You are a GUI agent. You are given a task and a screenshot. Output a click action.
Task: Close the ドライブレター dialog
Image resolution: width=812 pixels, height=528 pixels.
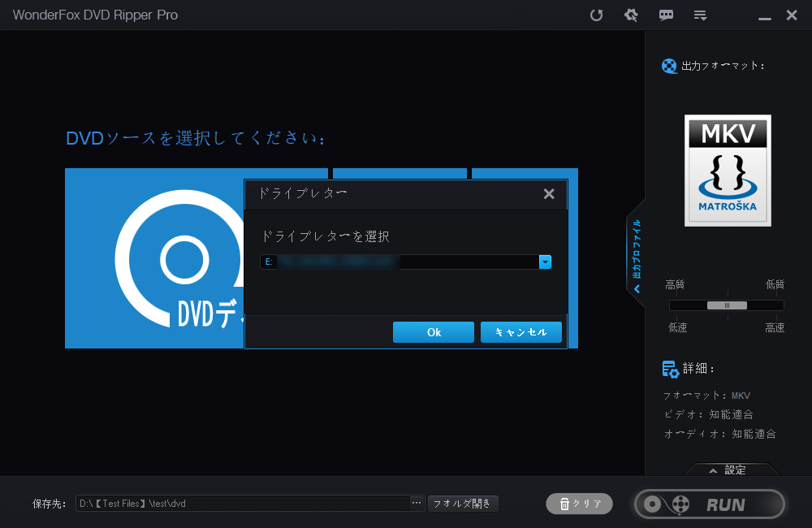[549, 194]
